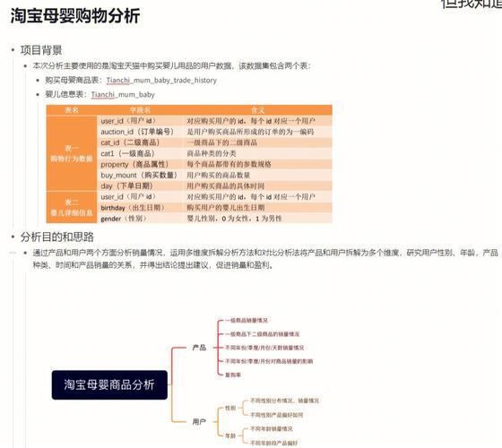Click the title 淘宝母婴购物分析
Image resolution: width=502 pixels, height=448 pixels.
75,16
